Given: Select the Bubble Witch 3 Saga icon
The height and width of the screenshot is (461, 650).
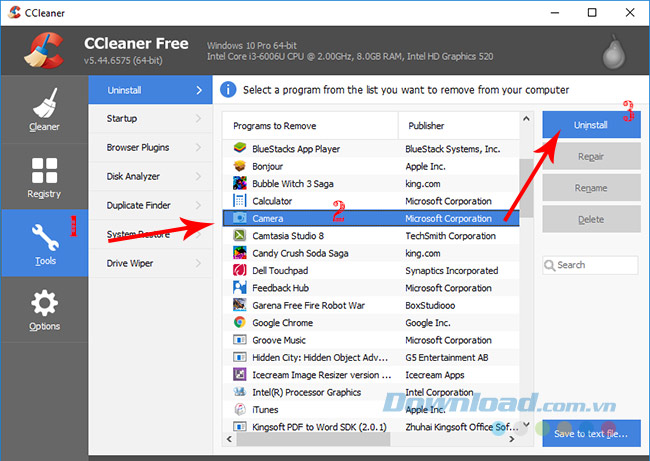Looking at the screenshot, I should click(240, 183).
